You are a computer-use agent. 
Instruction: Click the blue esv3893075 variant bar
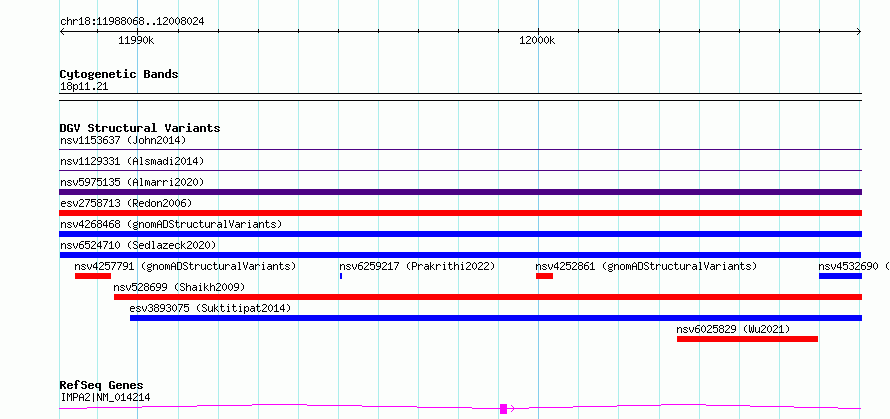pos(496,318)
